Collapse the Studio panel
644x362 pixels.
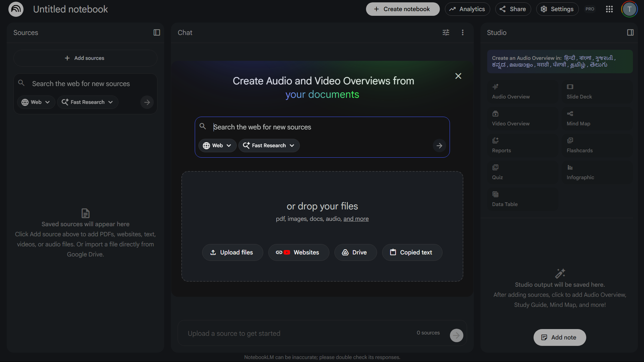click(x=630, y=33)
